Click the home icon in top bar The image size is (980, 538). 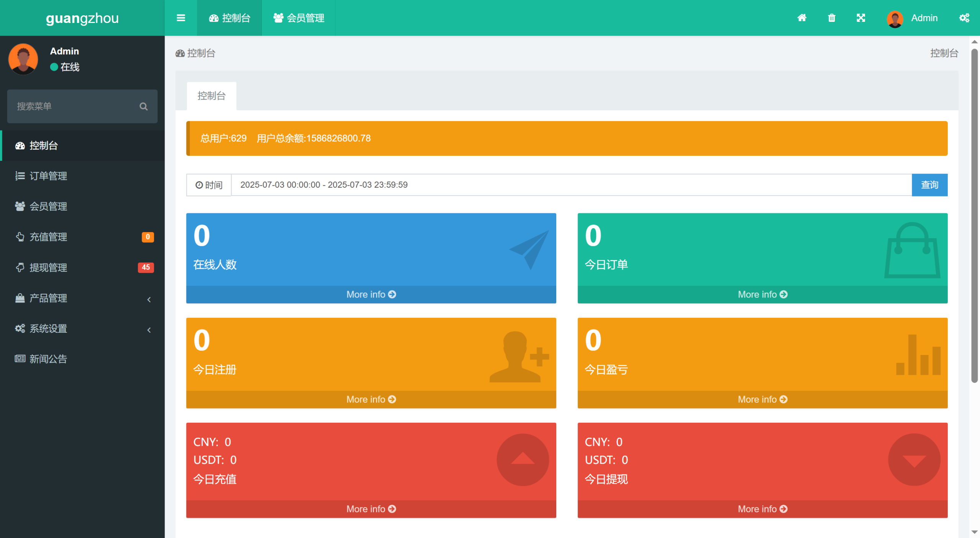[x=802, y=18]
